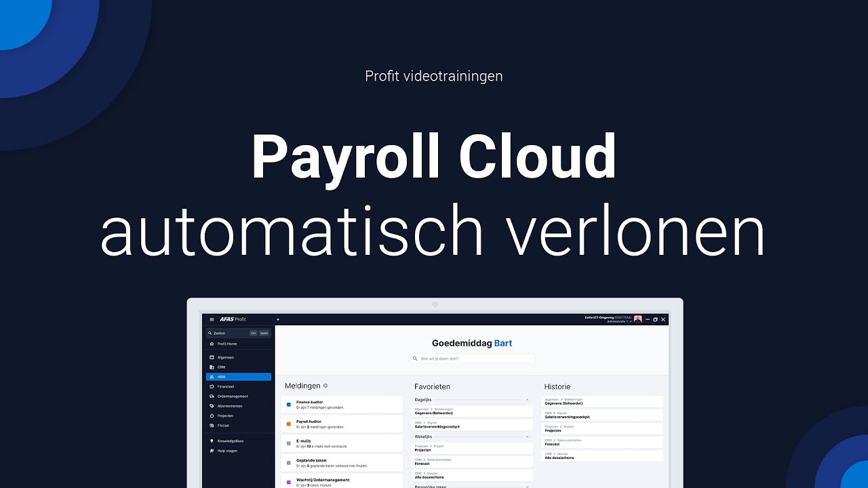This screenshot has width=868, height=488.
Task: Open the CRM section icon
Action: 212,367
